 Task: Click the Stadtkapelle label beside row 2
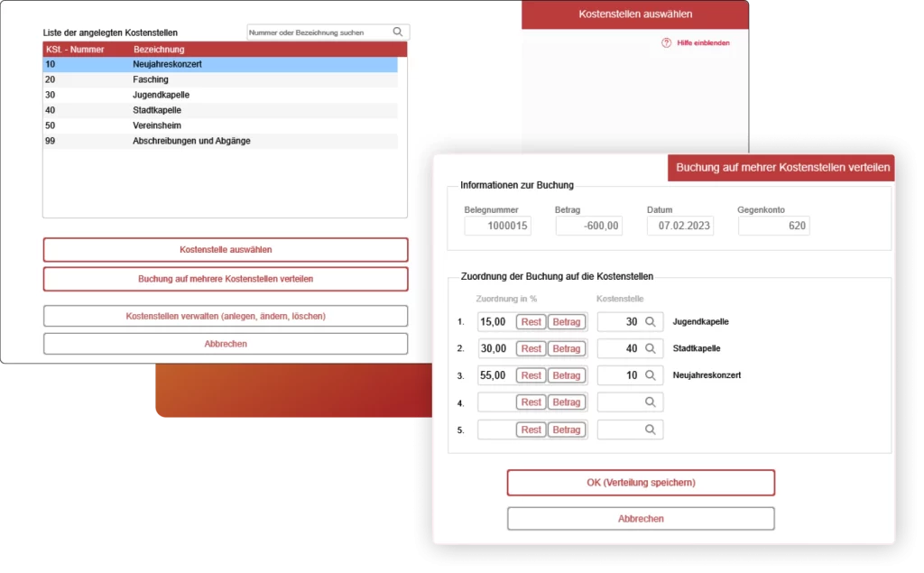point(697,348)
